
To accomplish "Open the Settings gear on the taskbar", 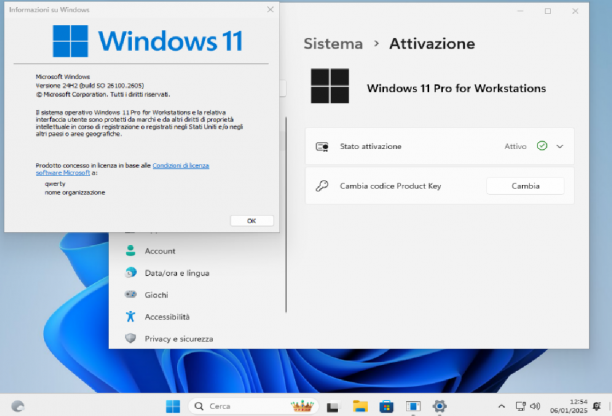I will [439, 406].
